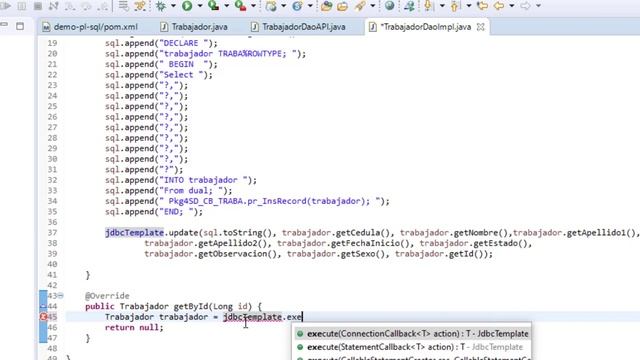The width and height of the screenshot is (640, 360).
Task: Choose execute(StatementCallback<T> action) suggestion
Action: point(413,347)
